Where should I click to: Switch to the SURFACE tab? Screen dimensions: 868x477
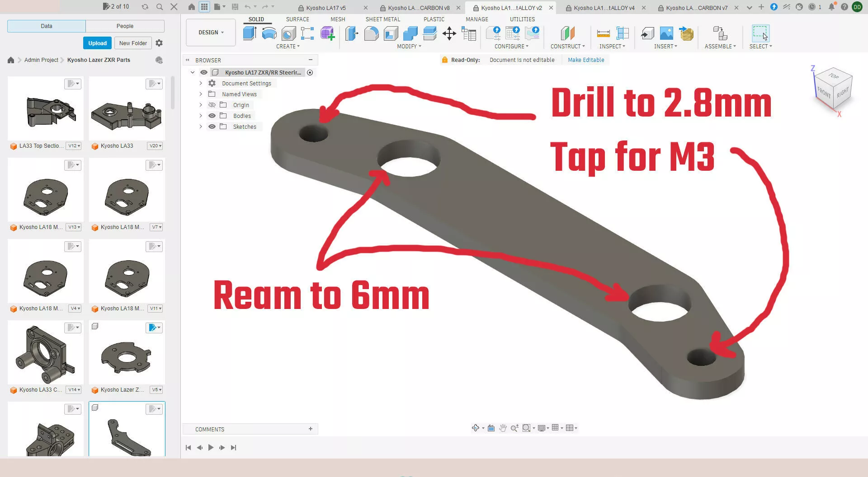pos(297,19)
